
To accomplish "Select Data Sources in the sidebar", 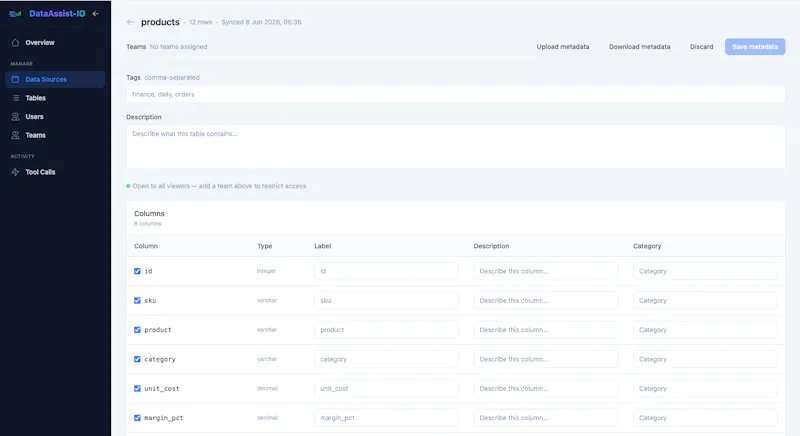I will click(55, 80).
